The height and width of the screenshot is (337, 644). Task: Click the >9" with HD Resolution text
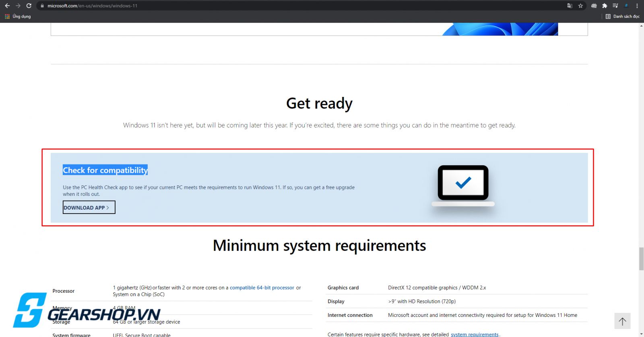click(422, 301)
